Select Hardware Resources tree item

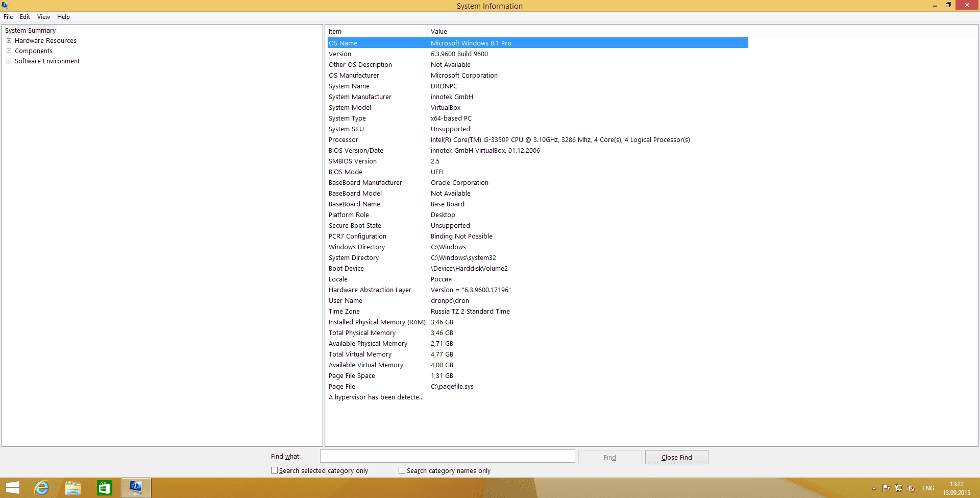[x=45, y=40]
